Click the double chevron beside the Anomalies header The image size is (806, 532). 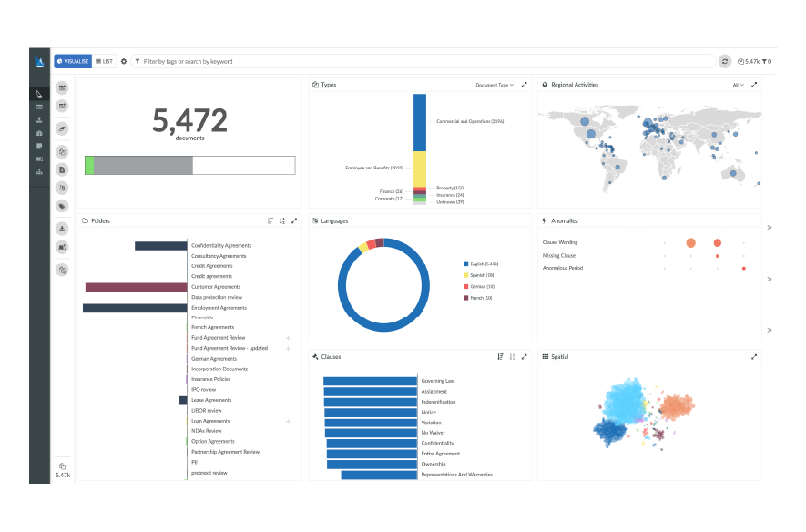[770, 227]
